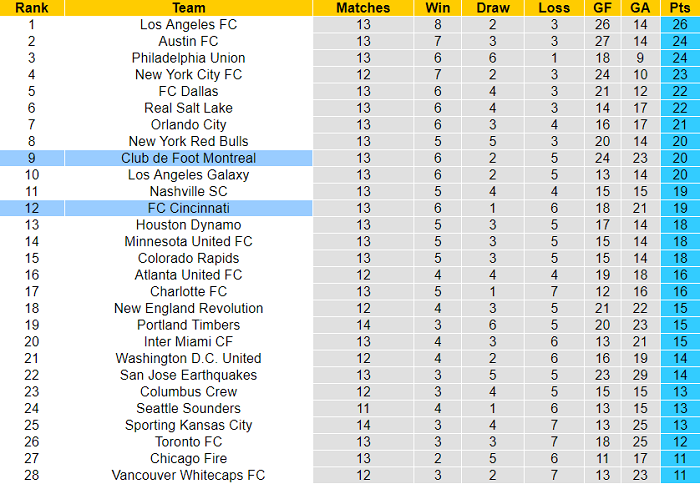The image size is (700, 484).
Task: Select the highlighted FC Cincinnati team name
Action: pos(188,208)
